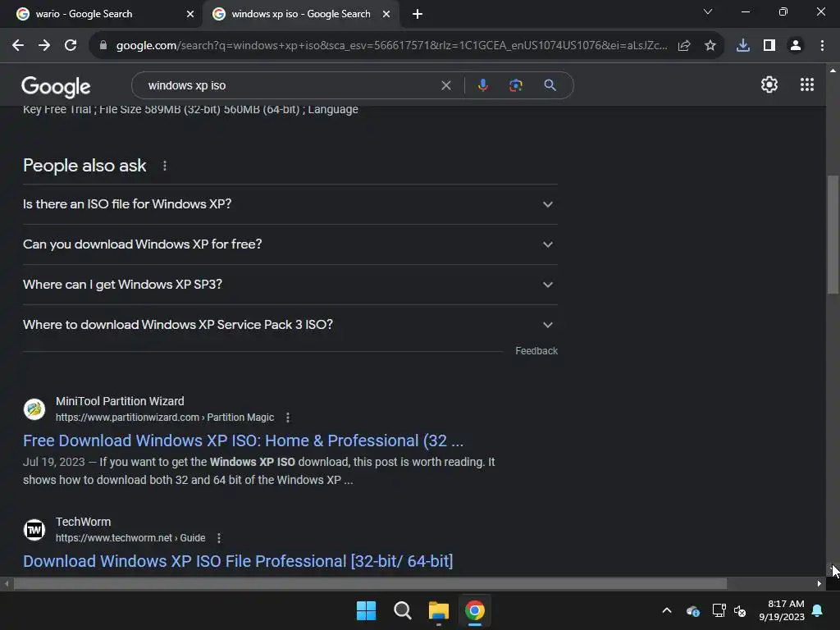The image size is (840, 630).
Task: Bookmark this page with star icon
Action: 710,46
